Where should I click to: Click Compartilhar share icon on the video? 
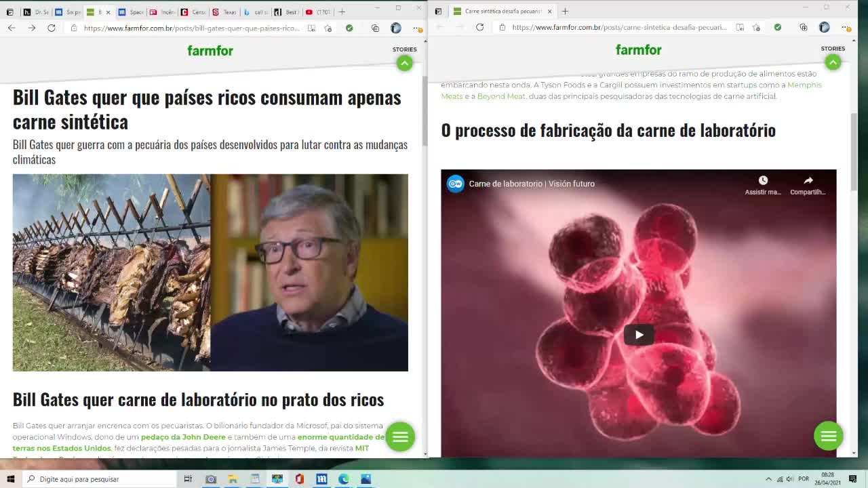808,185
